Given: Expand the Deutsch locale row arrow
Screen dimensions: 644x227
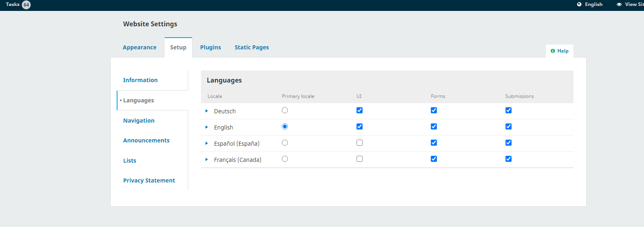Looking at the screenshot, I should point(206,111).
